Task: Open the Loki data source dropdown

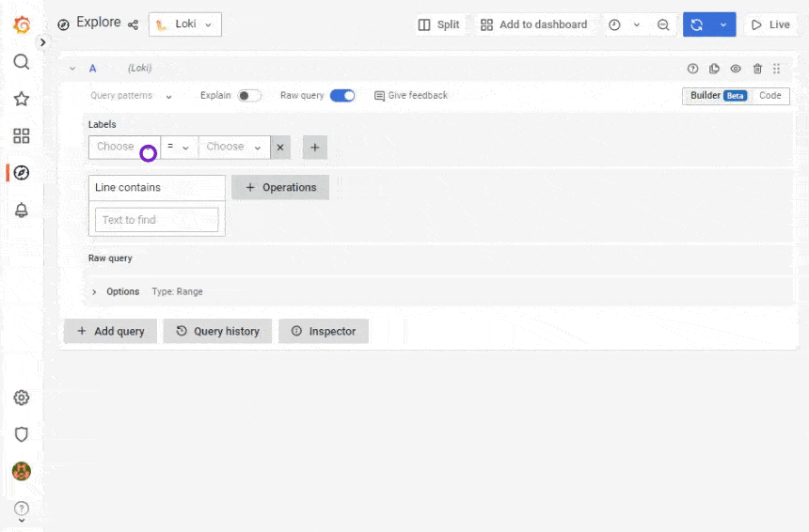Action: (185, 24)
